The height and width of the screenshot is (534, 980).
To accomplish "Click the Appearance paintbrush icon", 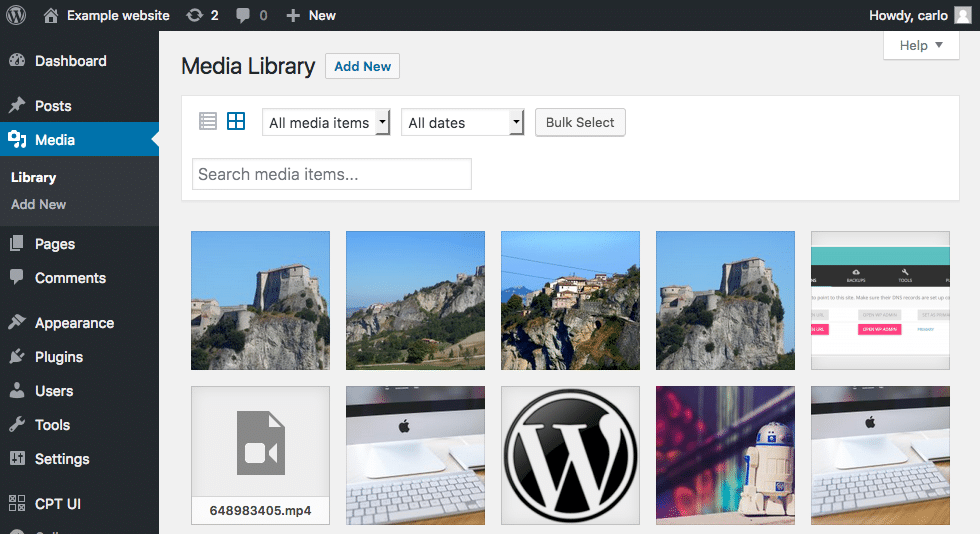I will [x=18, y=322].
